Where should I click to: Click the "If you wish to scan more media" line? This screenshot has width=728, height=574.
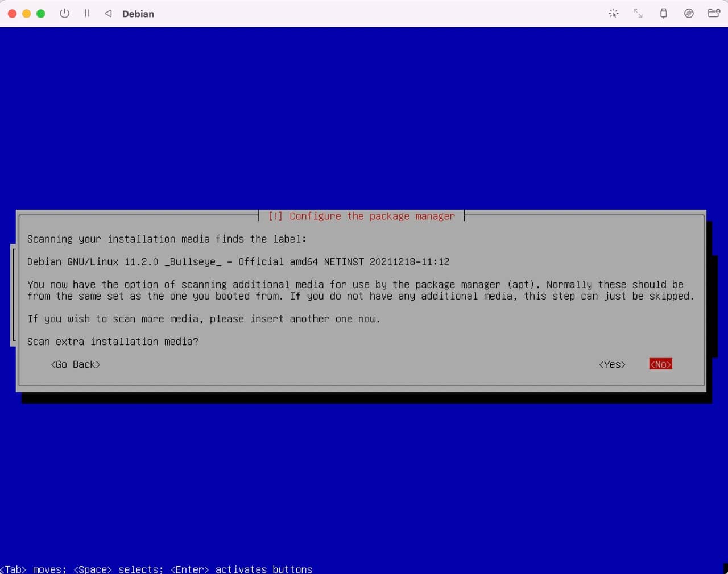point(204,319)
